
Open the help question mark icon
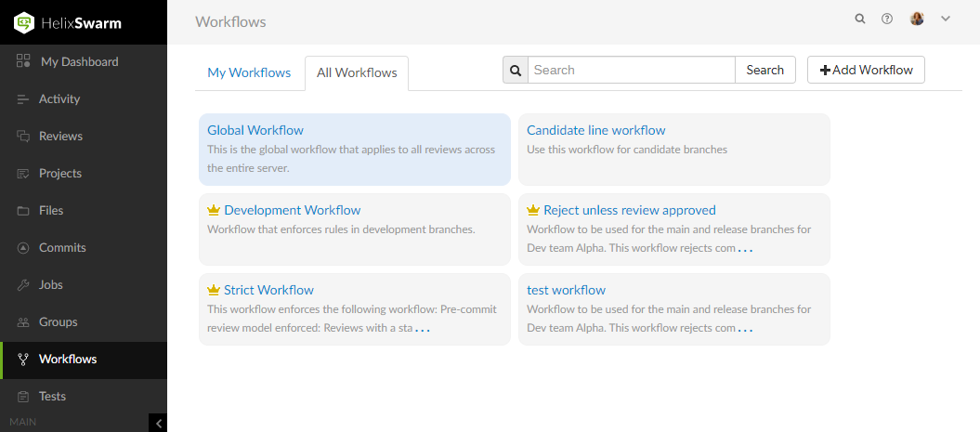[887, 19]
